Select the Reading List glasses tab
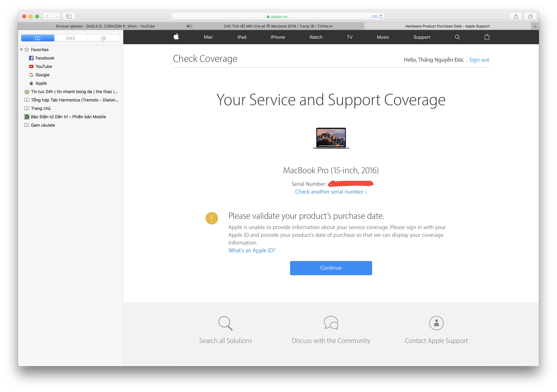The height and width of the screenshot is (392, 557). (x=71, y=38)
